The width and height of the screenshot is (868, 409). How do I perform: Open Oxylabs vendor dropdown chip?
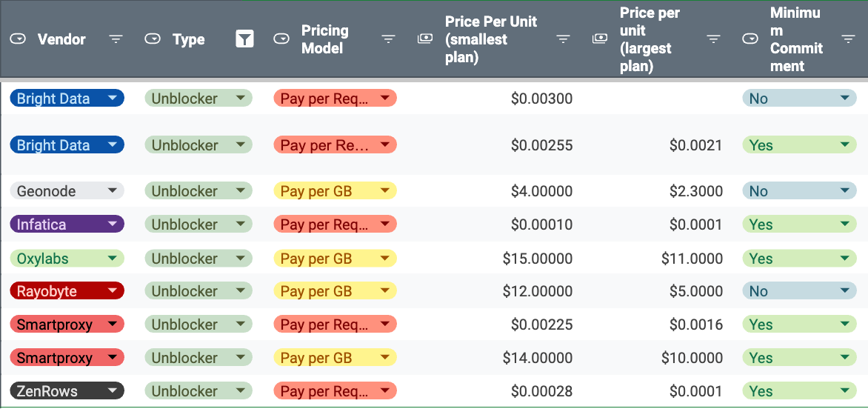(x=67, y=258)
